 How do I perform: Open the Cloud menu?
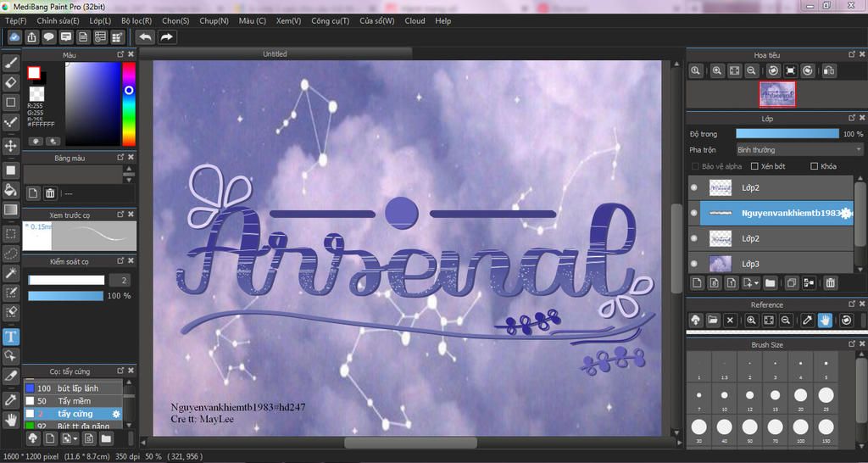[x=415, y=20]
